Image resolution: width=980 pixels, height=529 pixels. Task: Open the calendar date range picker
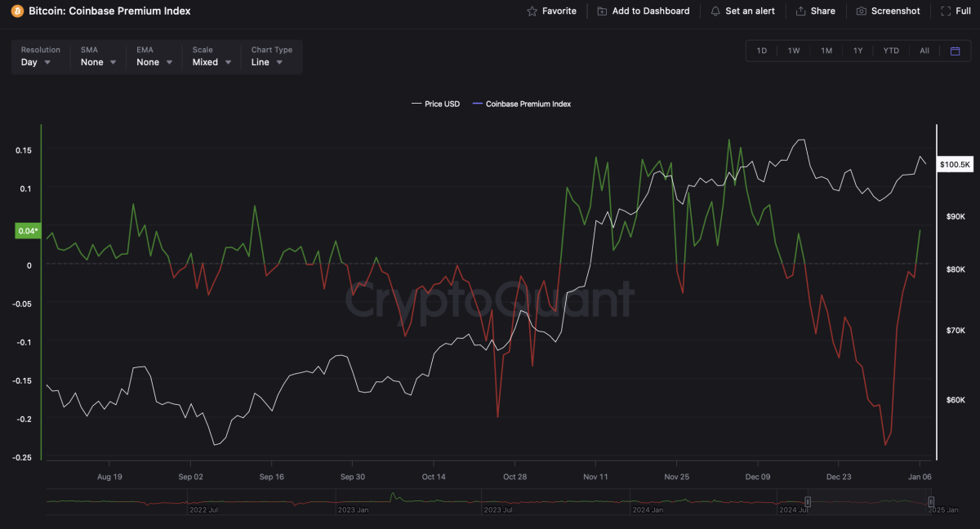point(955,51)
